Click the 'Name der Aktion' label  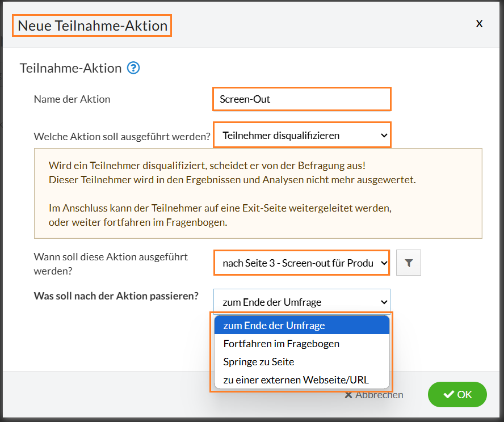(x=72, y=99)
